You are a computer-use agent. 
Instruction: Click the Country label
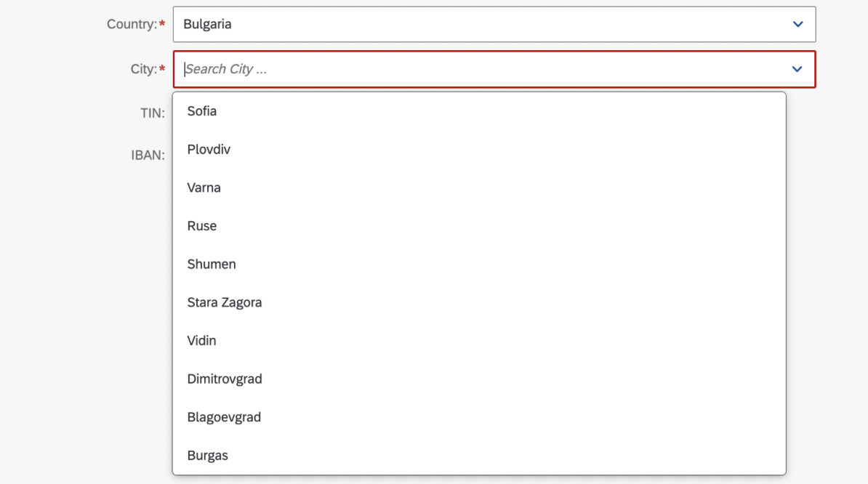point(132,24)
